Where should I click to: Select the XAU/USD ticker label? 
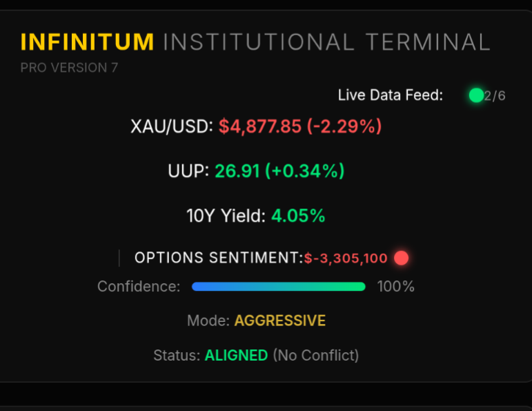click(172, 126)
